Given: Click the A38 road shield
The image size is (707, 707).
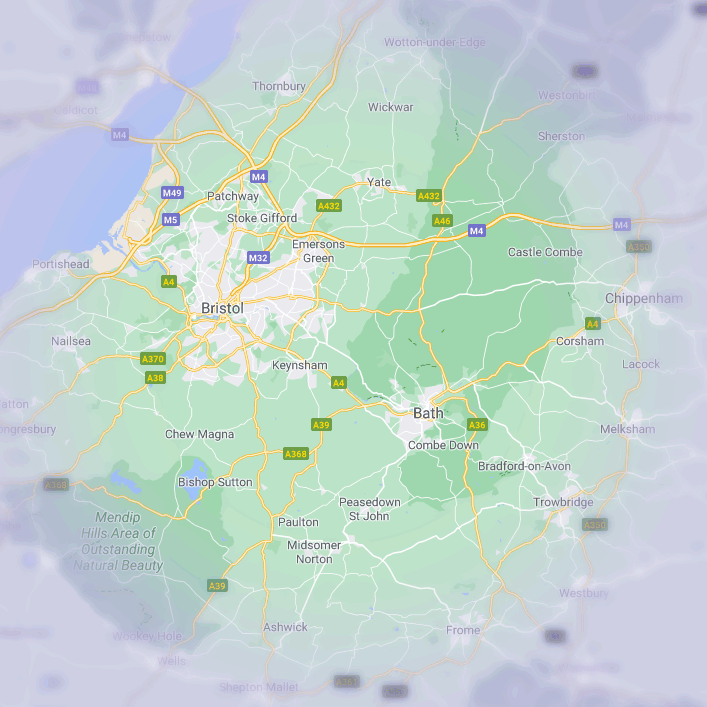Looking at the screenshot, I should point(155,378).
